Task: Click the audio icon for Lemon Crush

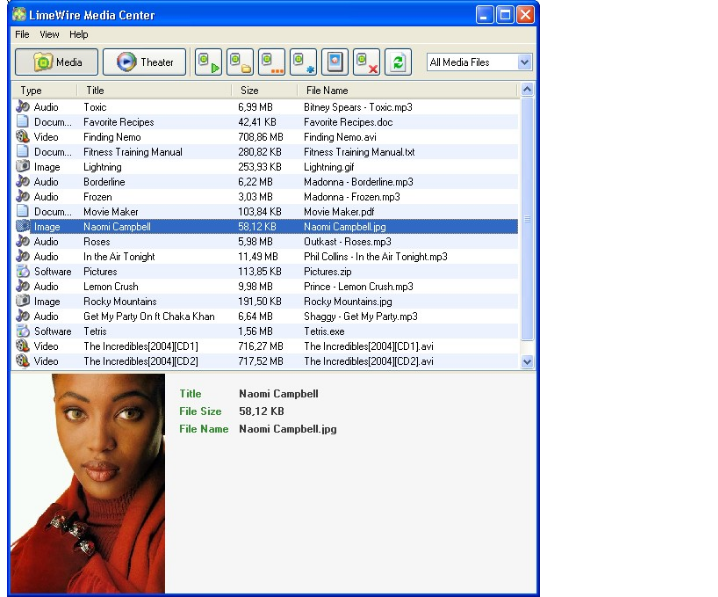Action: 23,286
